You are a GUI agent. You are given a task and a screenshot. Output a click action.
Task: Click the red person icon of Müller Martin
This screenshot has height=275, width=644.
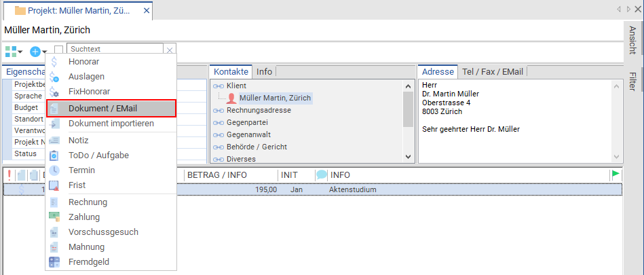(232, 98)
